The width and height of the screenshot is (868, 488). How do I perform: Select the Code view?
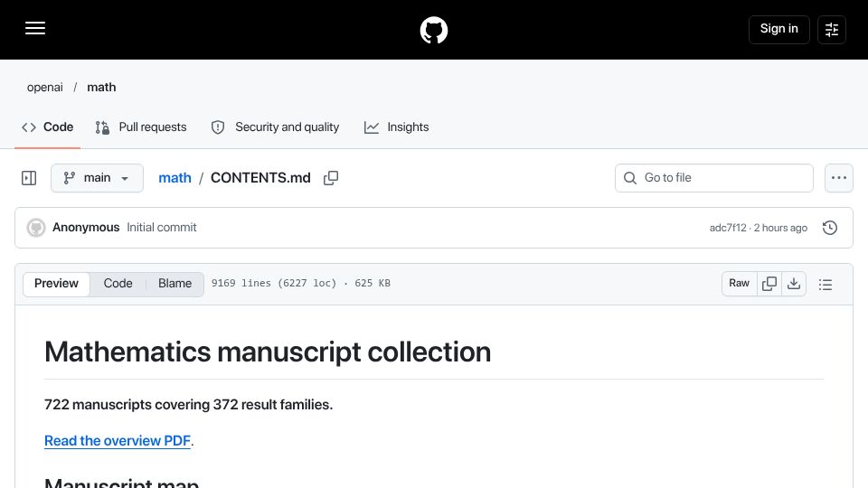coord(118,284)
